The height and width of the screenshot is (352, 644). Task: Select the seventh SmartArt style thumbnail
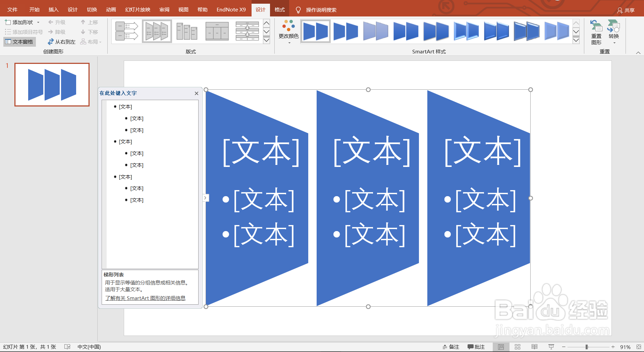coord(496,31)
